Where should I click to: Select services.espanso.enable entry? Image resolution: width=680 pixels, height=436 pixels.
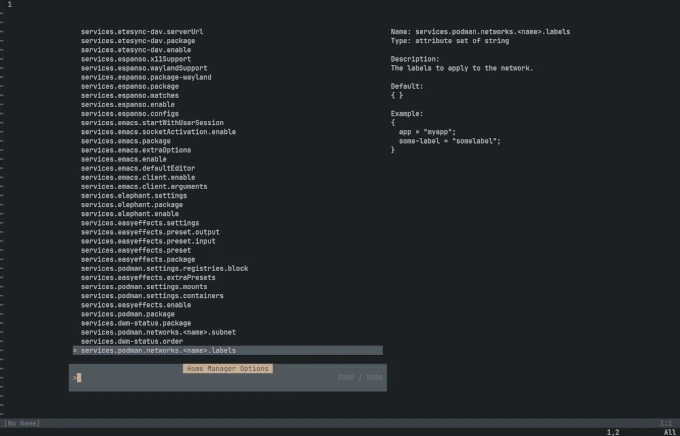pos(128,105)
